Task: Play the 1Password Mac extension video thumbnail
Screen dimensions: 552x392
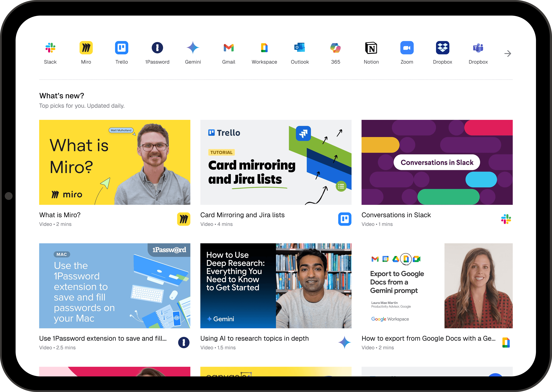Action: tap(115, 286)
